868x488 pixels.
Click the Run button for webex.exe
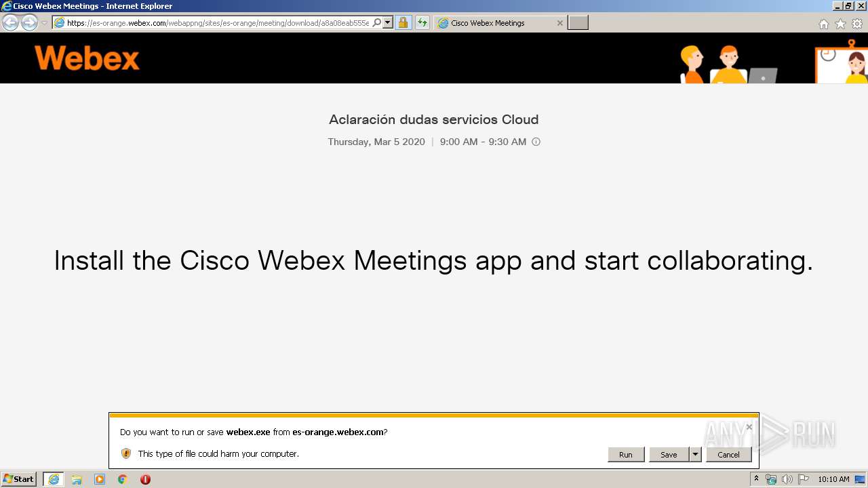click(626, 455)
